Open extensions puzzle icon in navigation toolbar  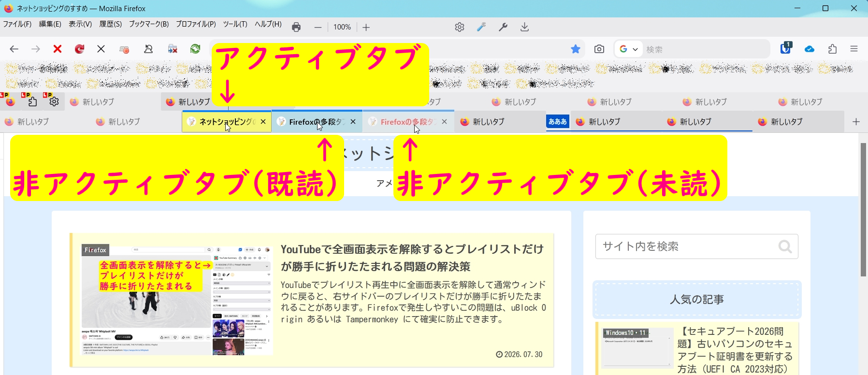[832, 49]
